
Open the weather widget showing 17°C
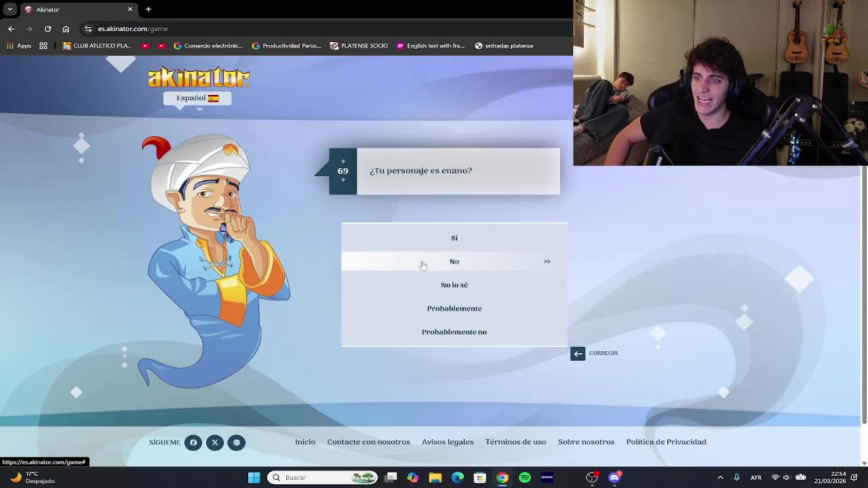point(32,478)
